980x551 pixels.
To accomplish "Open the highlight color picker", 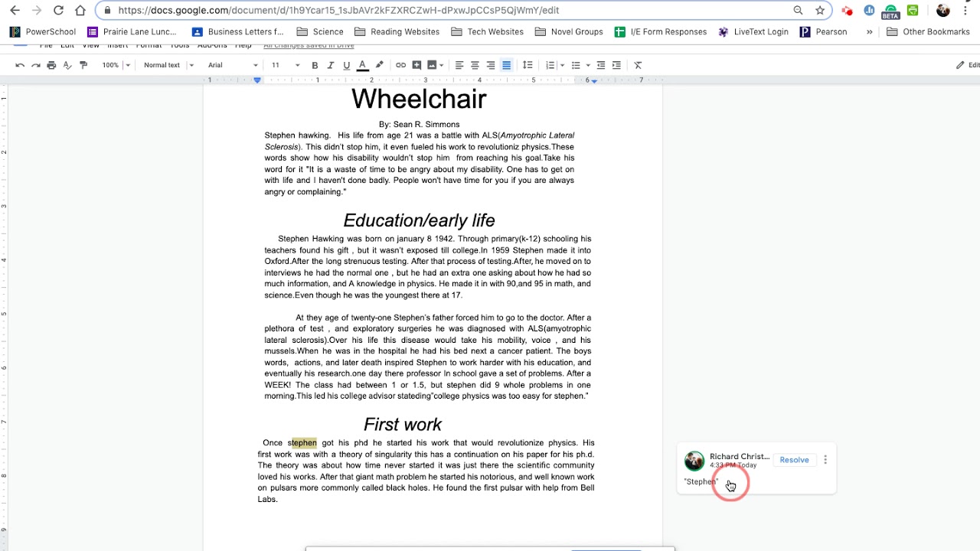I will pos(379,65).
